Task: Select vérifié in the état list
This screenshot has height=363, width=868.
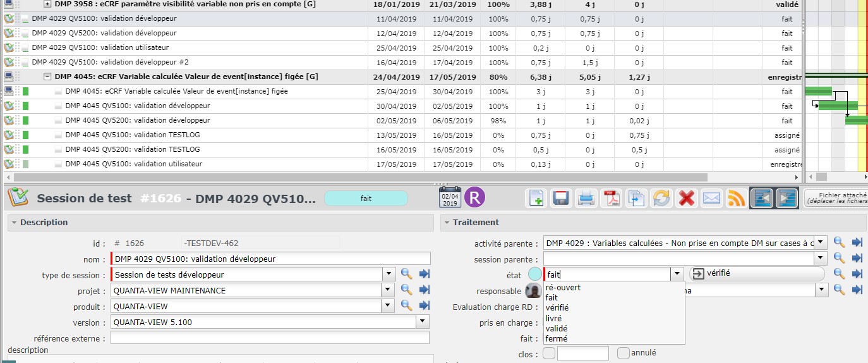Action: point(556,308)
